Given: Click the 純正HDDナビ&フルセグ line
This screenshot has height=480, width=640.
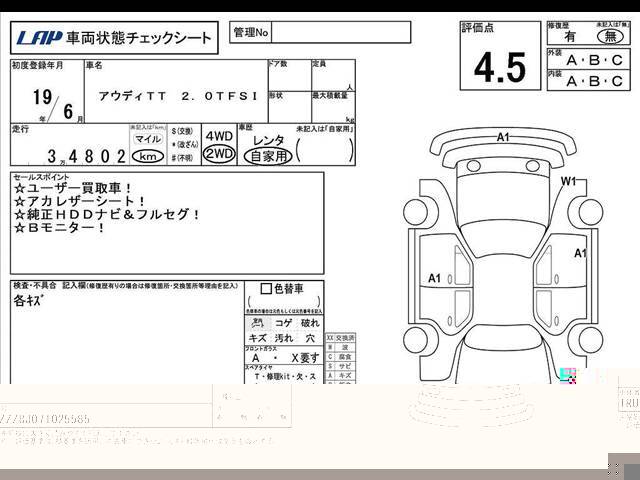Looking at the screenshot, I should [x=107, y=214].
